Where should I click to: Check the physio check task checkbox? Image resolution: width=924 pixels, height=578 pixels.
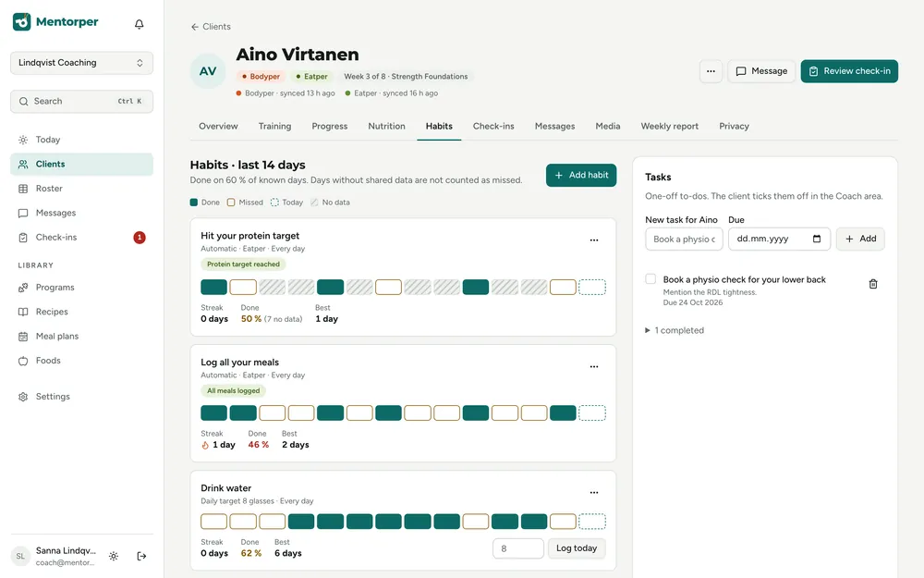click(x=650, y=279)
